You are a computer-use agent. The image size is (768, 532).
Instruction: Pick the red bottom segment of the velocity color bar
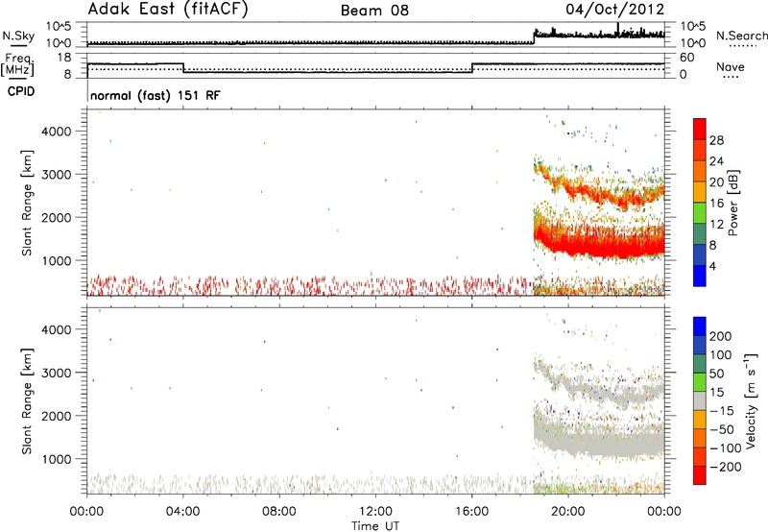tap(700, 475)
